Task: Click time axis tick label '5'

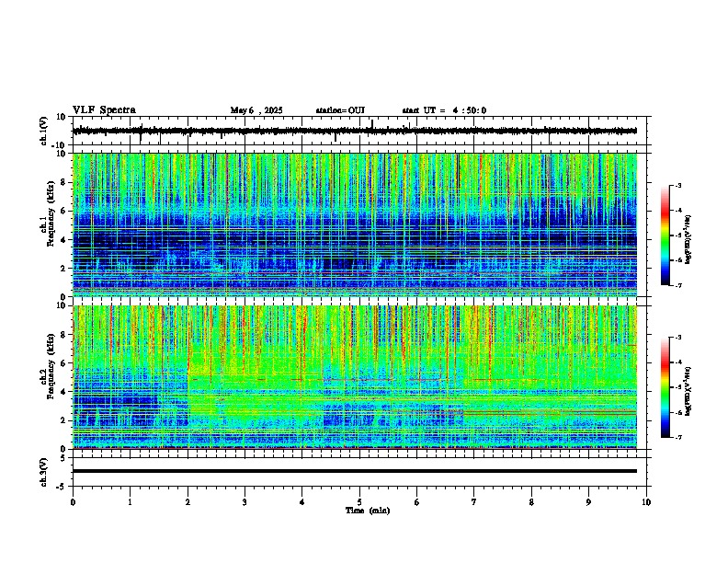Action: click(359, 502)
